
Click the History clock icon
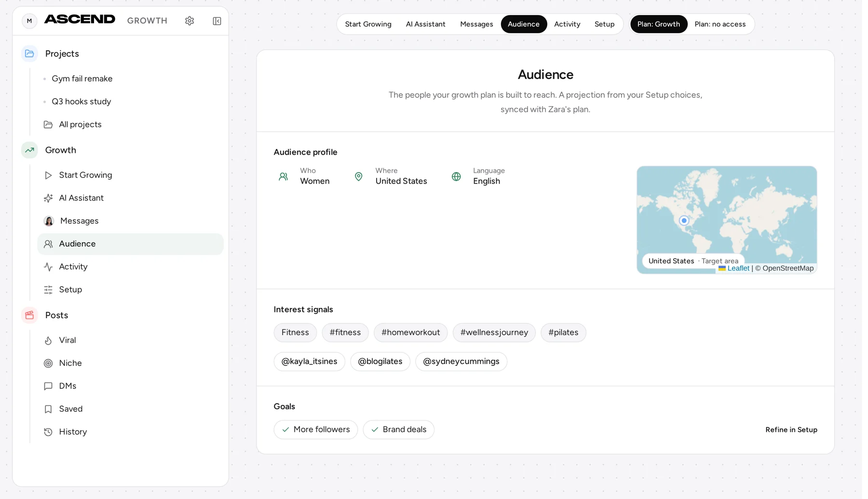pos(48,432)
